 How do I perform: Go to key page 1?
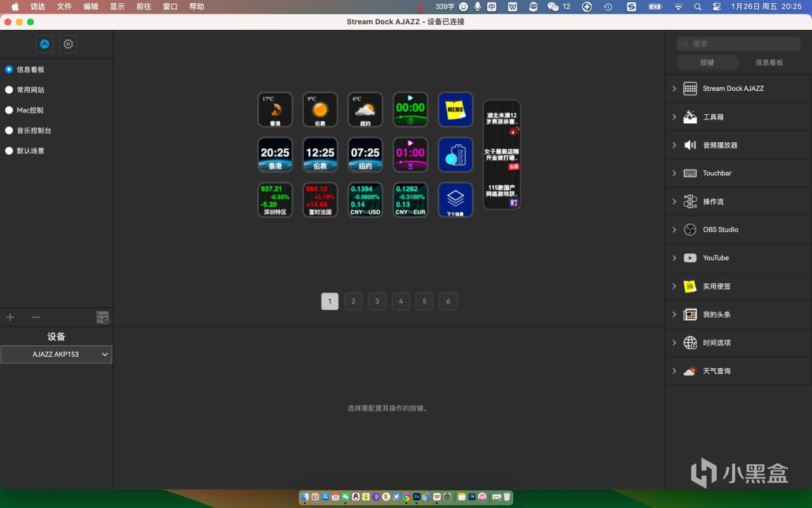[330, 301]
